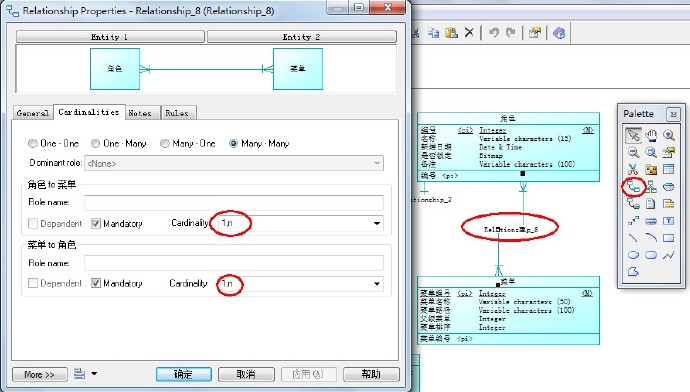
Task: Click the Entity 1 header button
Action: 110,37
